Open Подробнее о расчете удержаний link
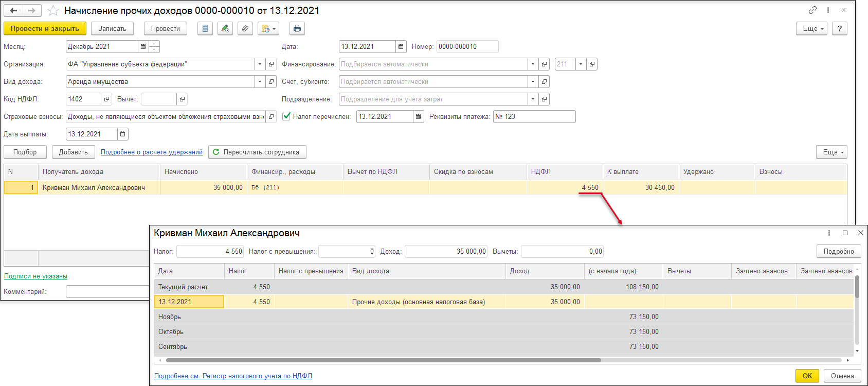Image resolution: width=868 pixels, height=386 pixels. 152,152
